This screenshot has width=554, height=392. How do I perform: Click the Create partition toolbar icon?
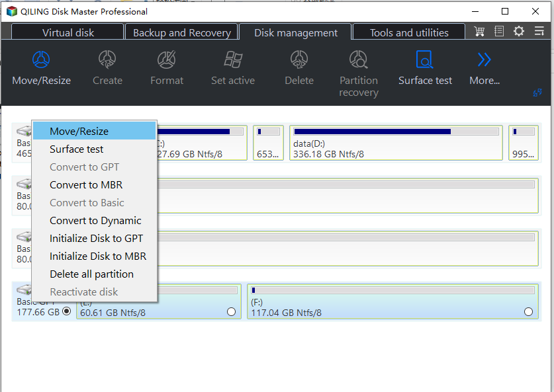point(107,59)
